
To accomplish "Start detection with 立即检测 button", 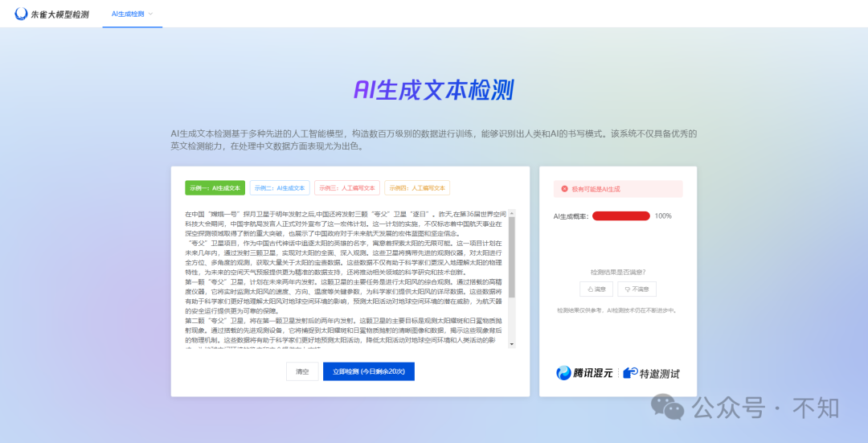I will click(x=369, y=371).
